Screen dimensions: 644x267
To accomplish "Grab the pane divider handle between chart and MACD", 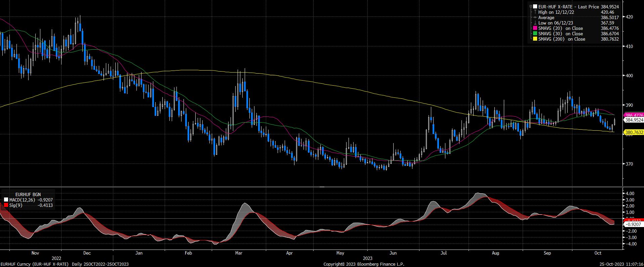I will [x=322, y=187].
